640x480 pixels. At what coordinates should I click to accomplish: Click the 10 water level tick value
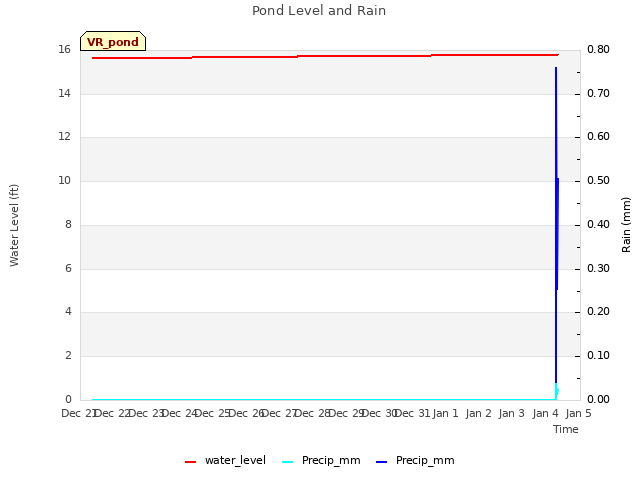64,180
